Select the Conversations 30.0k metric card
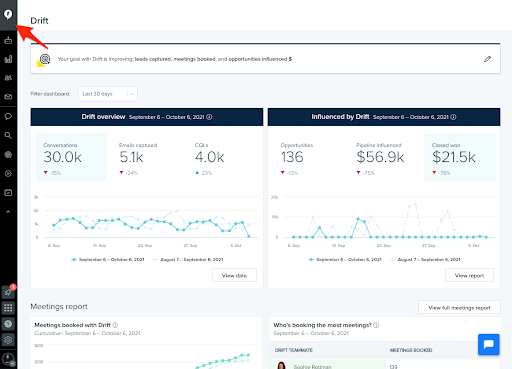The width and height of the screenshot is (512, 369). 71,157
